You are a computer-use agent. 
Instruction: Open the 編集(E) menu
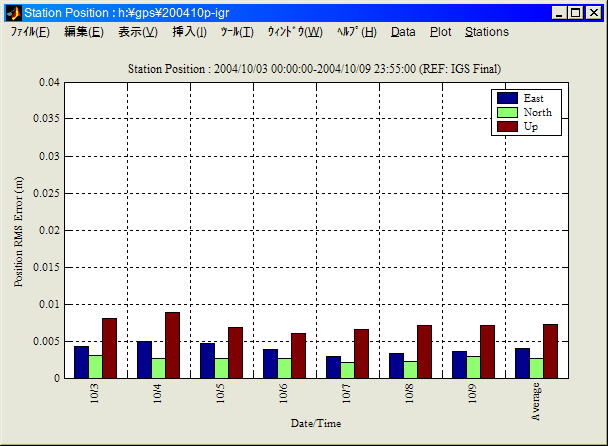(x=84, y=32)
